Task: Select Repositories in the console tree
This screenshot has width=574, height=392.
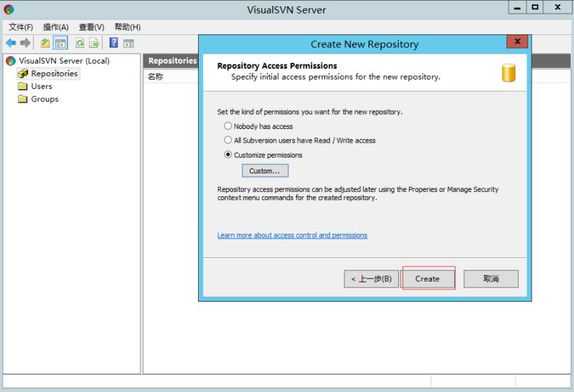Action: pyautogui.click(x=55, y=74)
